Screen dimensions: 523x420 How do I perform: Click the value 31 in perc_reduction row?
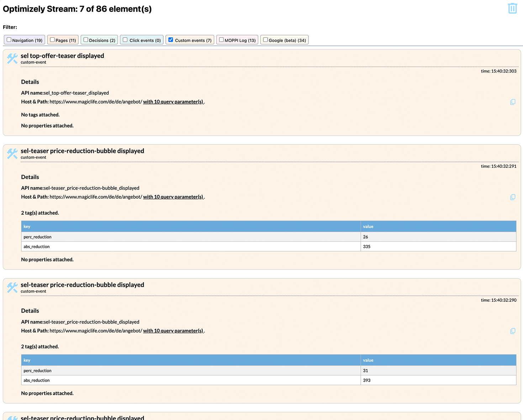(365, 371)
